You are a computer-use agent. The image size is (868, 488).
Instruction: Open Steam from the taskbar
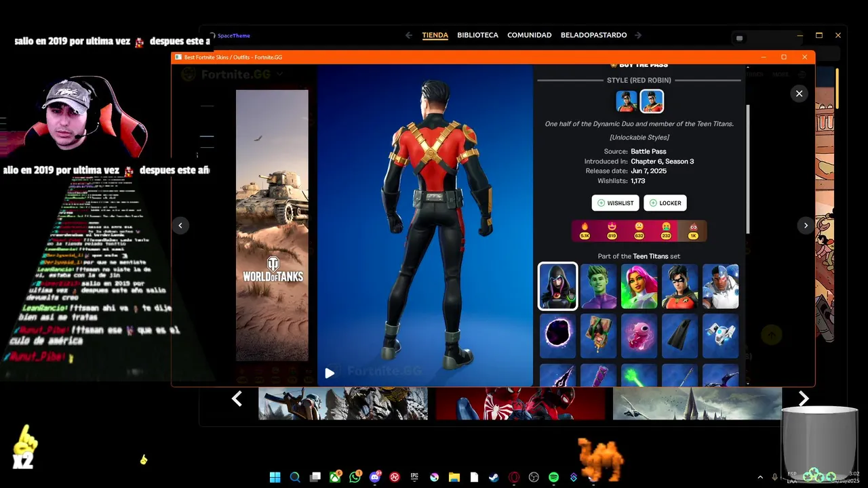494,477
